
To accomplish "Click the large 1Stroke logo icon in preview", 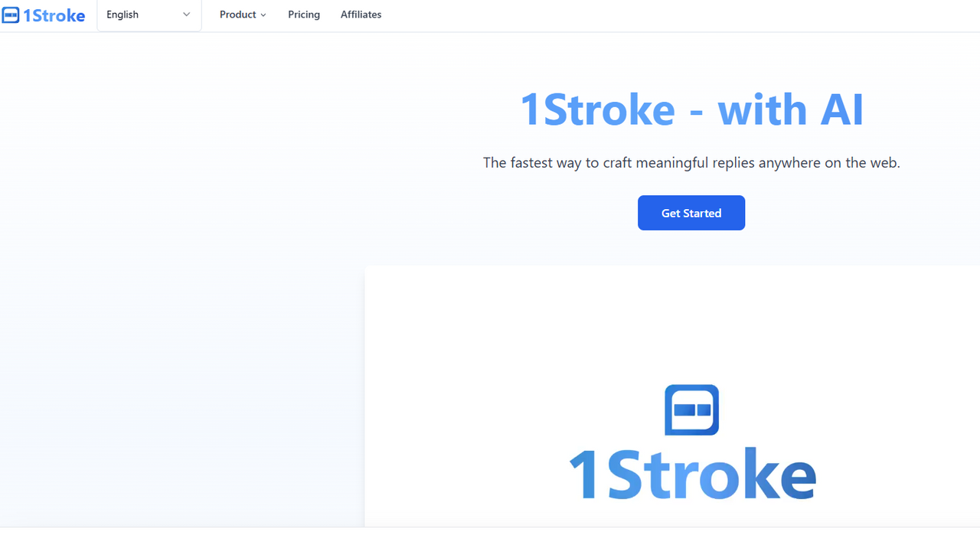I will pos(691,410).
